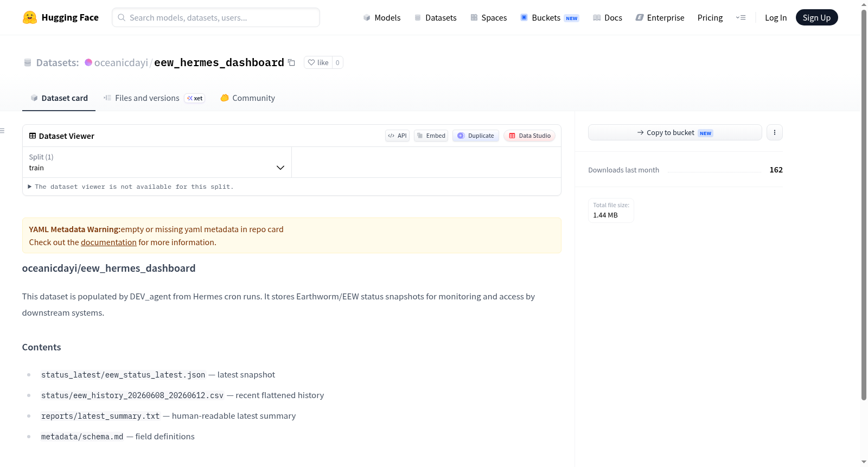Open the Pricing page

[710, 17]
